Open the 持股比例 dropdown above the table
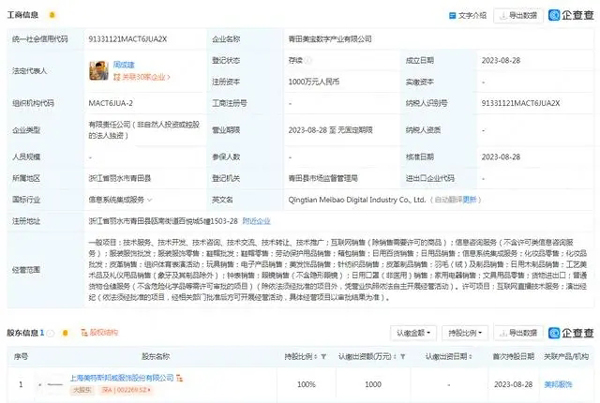This screenshot has height=403, width=600. coord(465,333)
